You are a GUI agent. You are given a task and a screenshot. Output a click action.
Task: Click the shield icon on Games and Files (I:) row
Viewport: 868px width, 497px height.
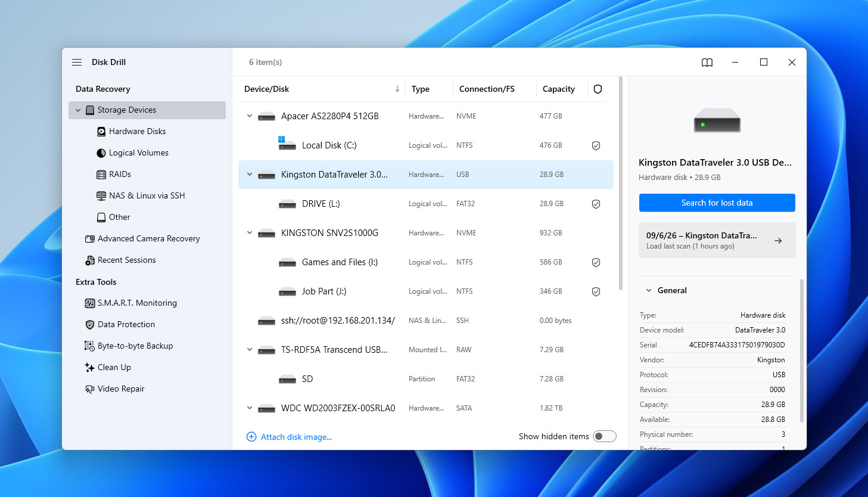[x=596, y=263]
